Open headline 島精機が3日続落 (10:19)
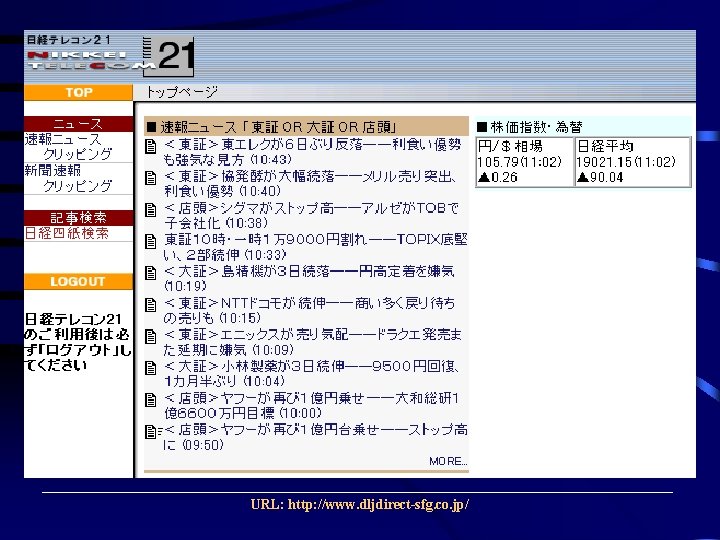The width and height of the screenshot is (720, 540). click(x=309, y=279)
